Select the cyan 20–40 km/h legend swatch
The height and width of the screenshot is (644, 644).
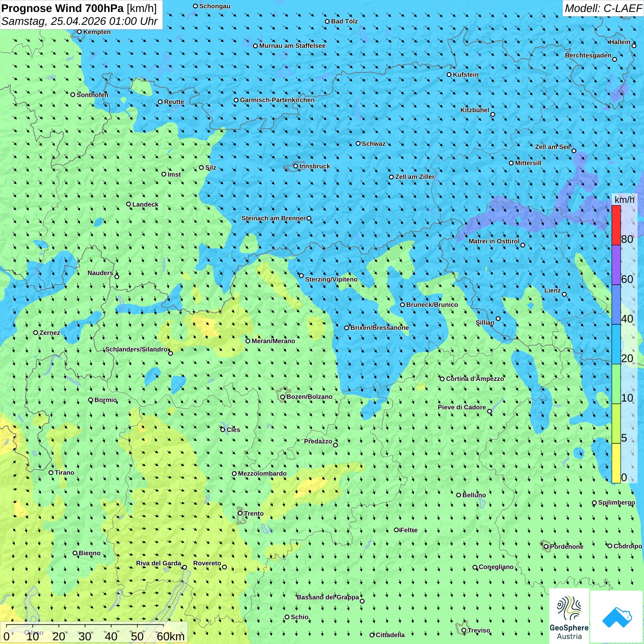(616, 345)
